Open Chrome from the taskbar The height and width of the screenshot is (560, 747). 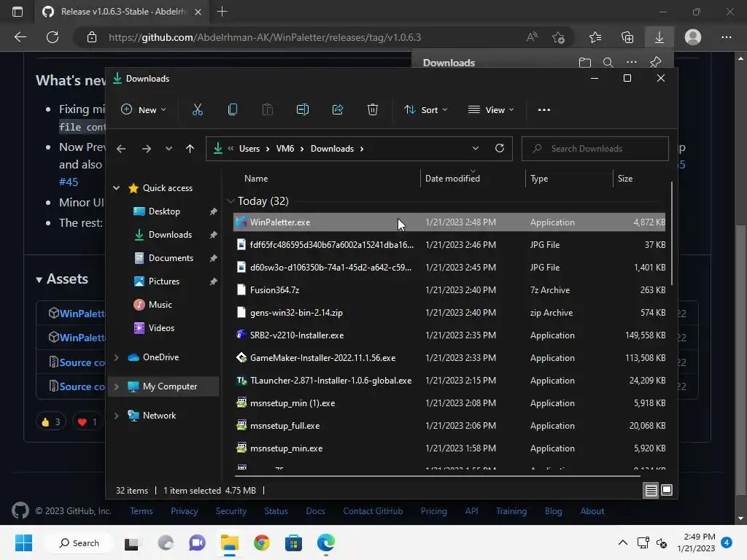click(x=261, y=542)
